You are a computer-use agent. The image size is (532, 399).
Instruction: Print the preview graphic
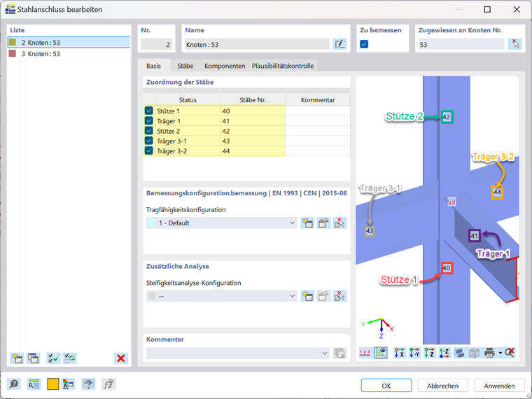coord(489,353)
